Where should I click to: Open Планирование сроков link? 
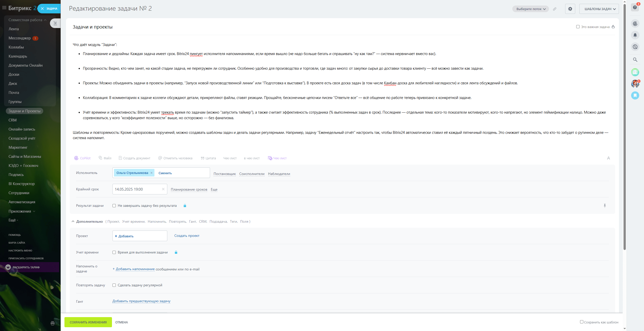(189, 189)
